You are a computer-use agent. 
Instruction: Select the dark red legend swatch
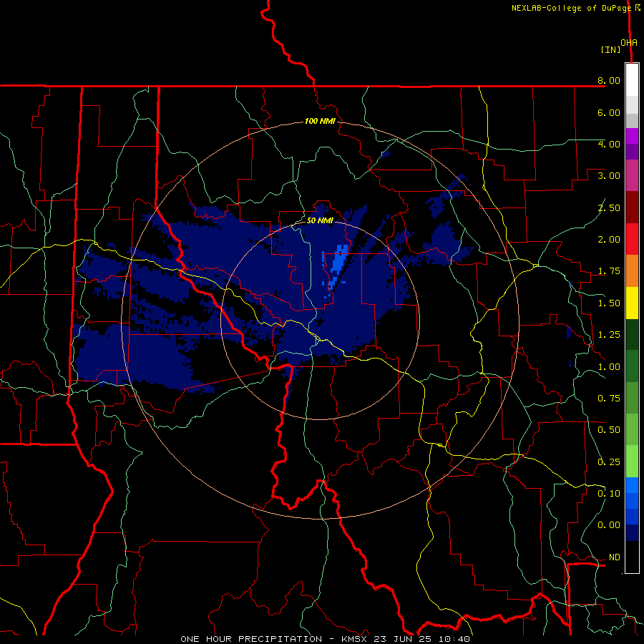click(632, 208)
